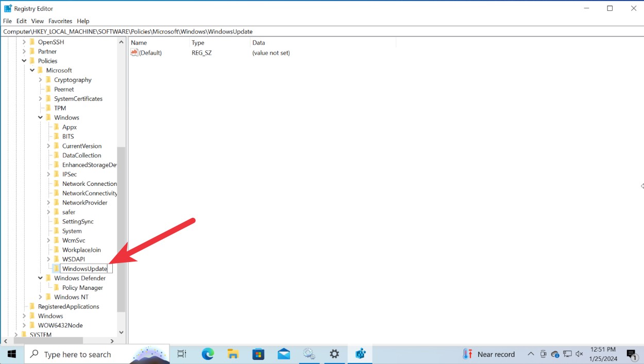Click the Registry Editor icon on the taskbar

point(360,354)
